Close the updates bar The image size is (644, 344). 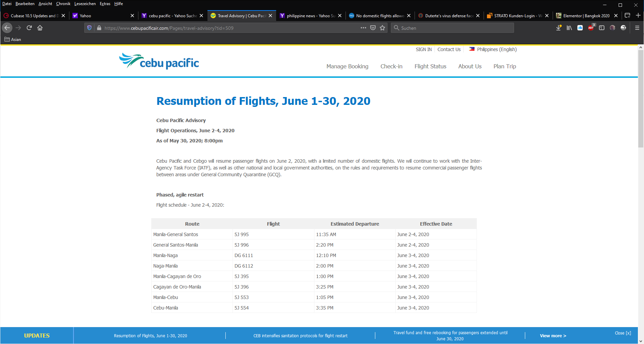(623, 333)
